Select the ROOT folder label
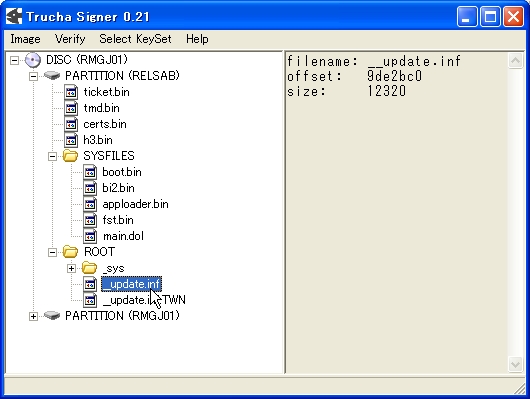Image resolution: width=530 pixels, height=399 pixels. point(99,252)
